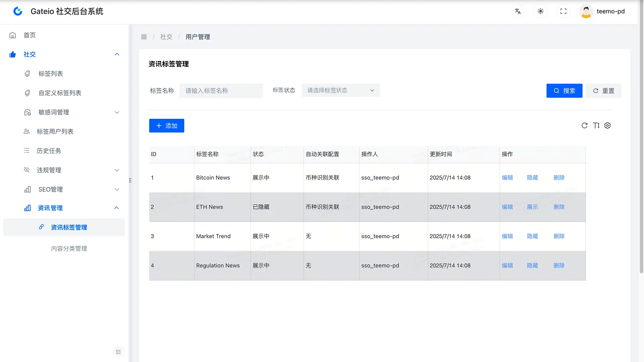Viewport: 644px width, 362px height.
Task: Click the 历史任务 list icon
Action: 26,150
